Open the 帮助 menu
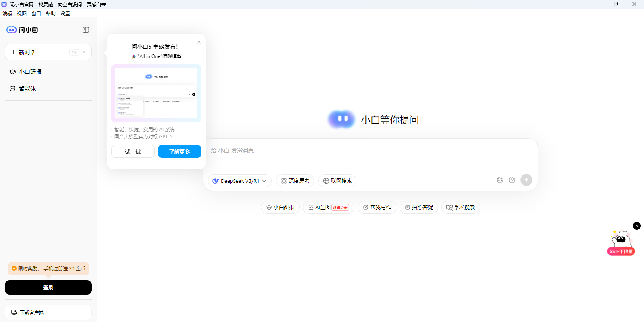The image size is (644, 322). (x=51, y=13)
